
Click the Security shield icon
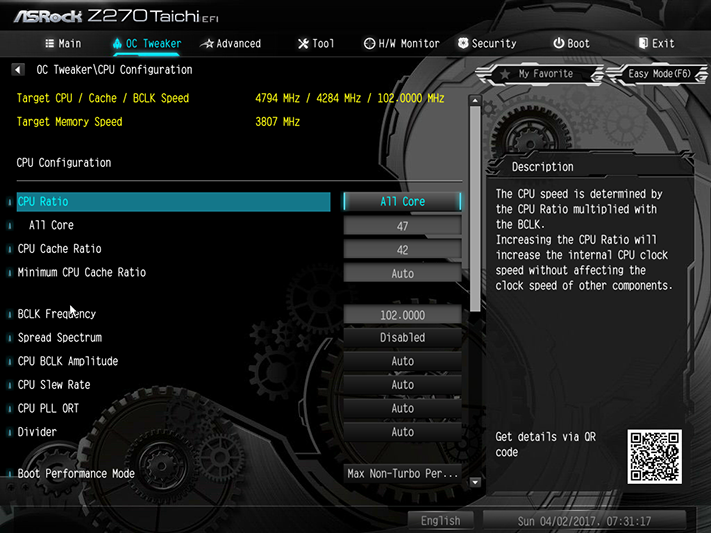[x=463, y=44]
